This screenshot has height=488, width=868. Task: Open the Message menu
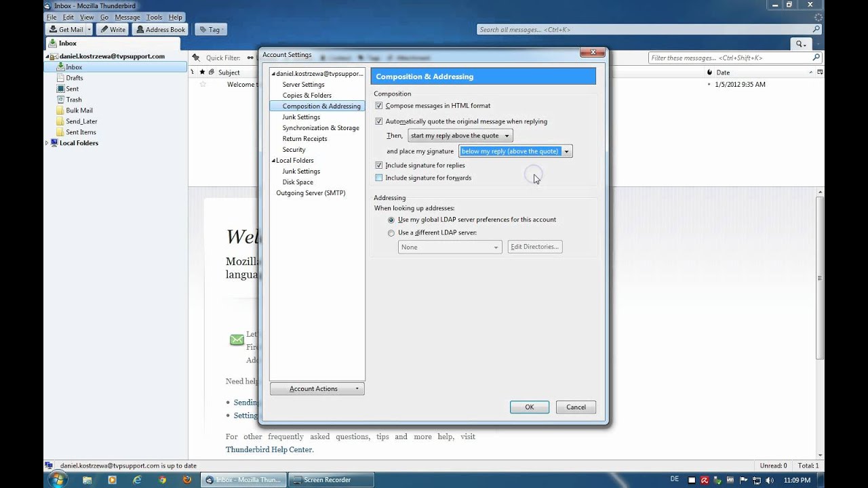[127, 17]
